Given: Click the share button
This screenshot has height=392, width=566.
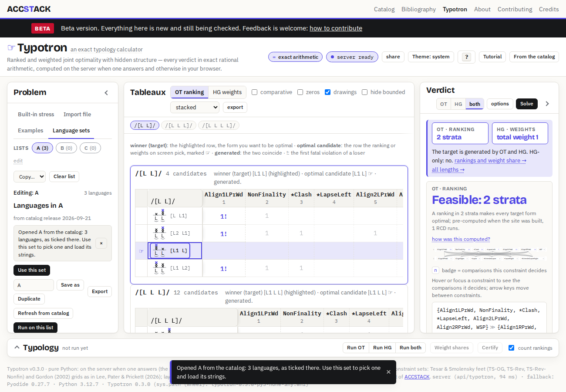Looking at the screenshot, I should 393,57.
